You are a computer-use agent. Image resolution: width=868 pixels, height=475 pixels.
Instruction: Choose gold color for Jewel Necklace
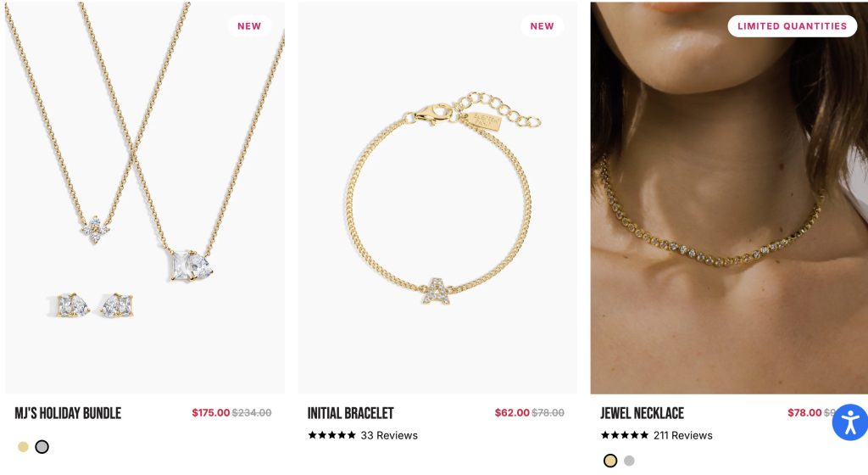(x=610, y=461)
